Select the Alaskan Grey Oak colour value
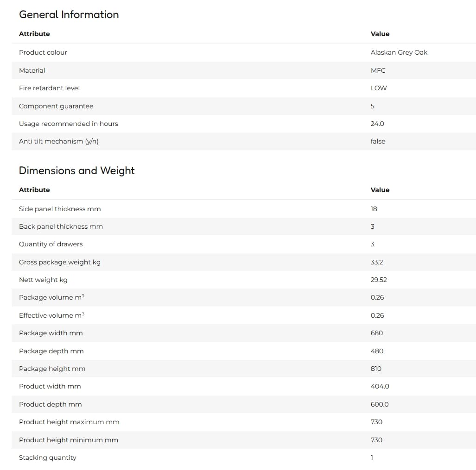The height and width of the screenshot is (470, 476). [399, 52]
